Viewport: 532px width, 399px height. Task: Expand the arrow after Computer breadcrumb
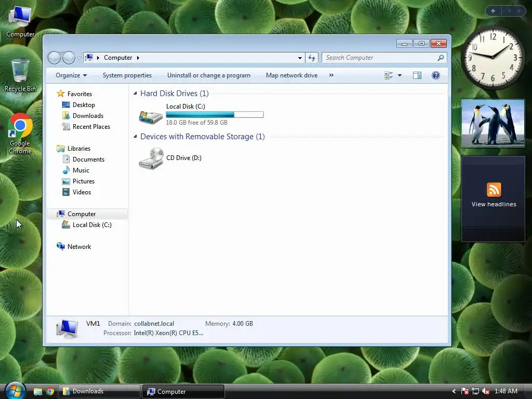coord(138,58)
